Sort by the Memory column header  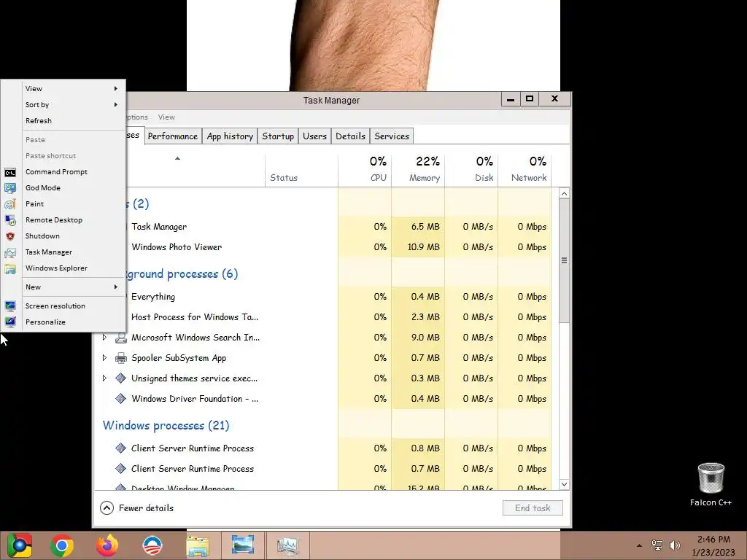click(x=418, y=169)
